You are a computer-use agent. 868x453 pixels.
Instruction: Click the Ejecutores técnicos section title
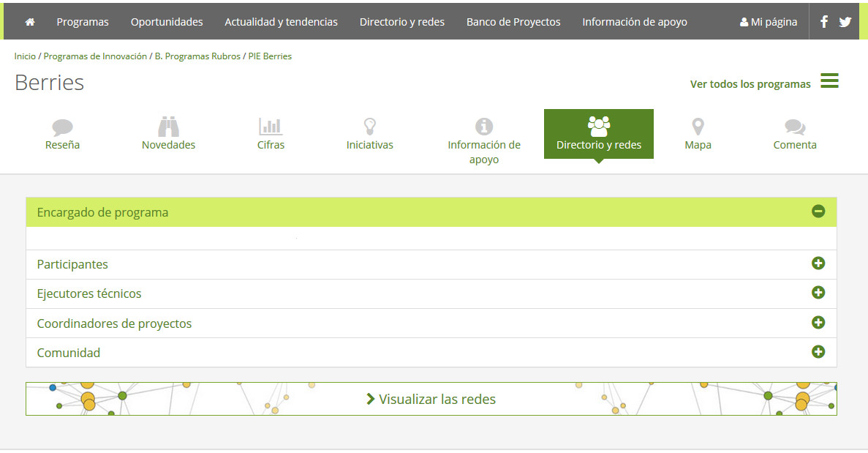pos(89,293)
